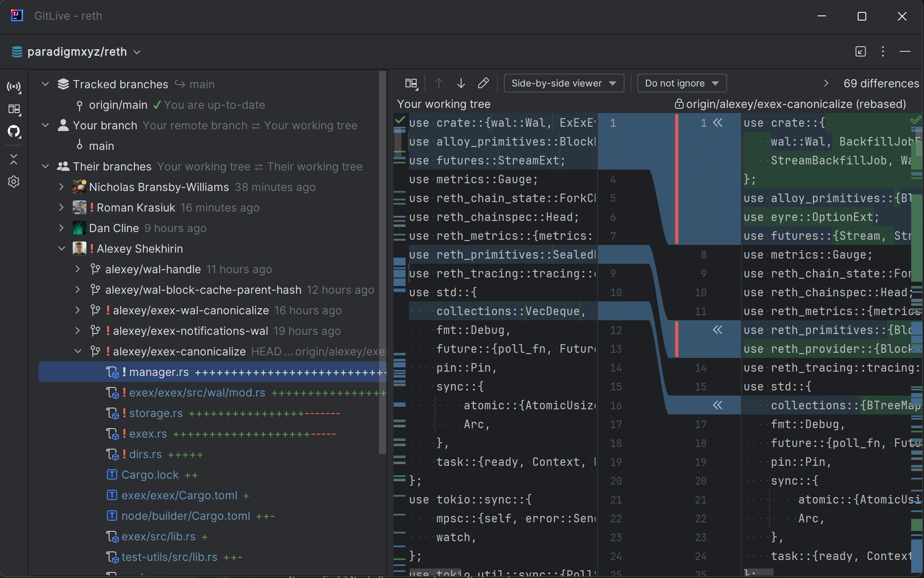Open the vertical three-dot options menu
Image resolution: width=924 pixels, height=578 pixels.
883,52
